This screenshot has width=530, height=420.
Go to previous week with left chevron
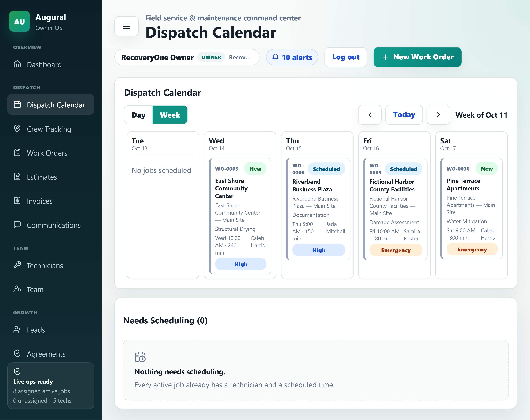tap(370, 115)
